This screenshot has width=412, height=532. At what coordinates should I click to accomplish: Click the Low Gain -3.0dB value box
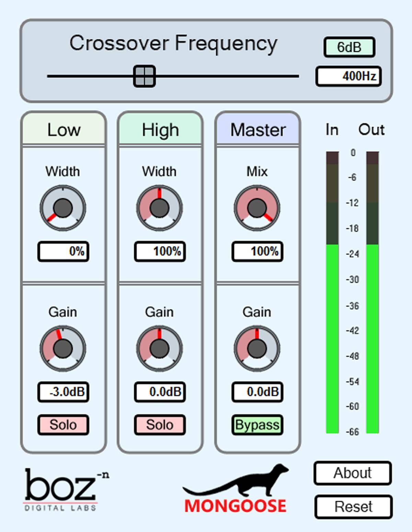[63, 392]
